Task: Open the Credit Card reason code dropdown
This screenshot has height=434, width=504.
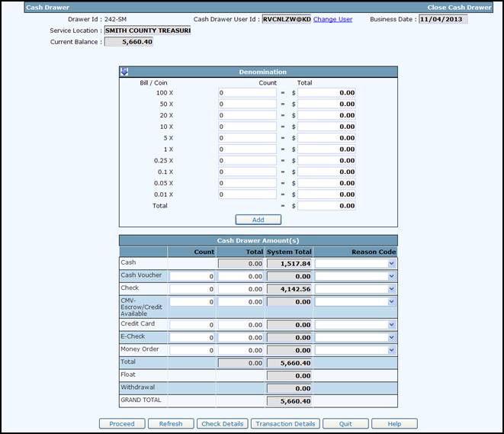Action: point(355,326)
